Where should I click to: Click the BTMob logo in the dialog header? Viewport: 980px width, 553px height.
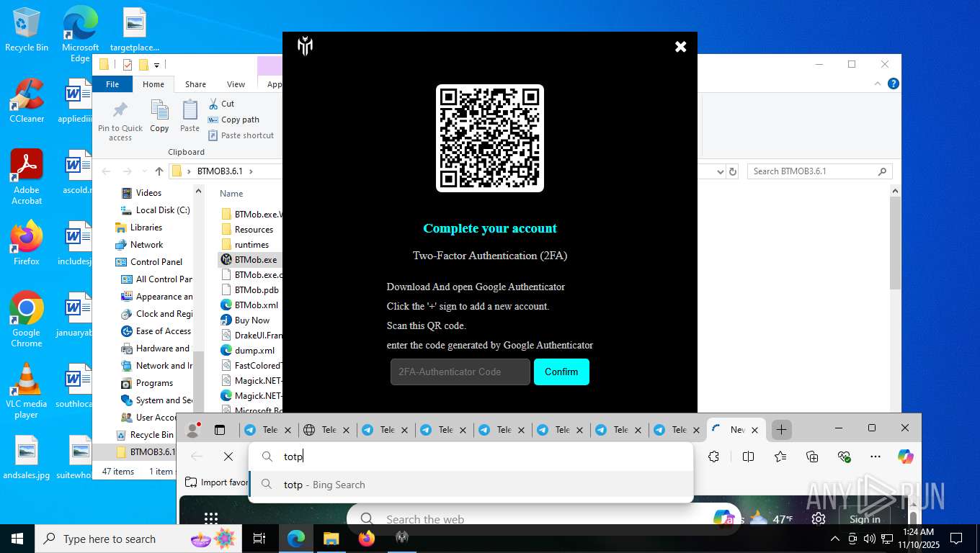[x=306, y=47]
